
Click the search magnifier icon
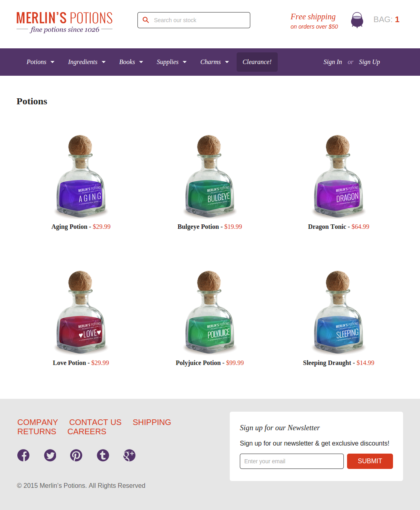tap(146, 20)
